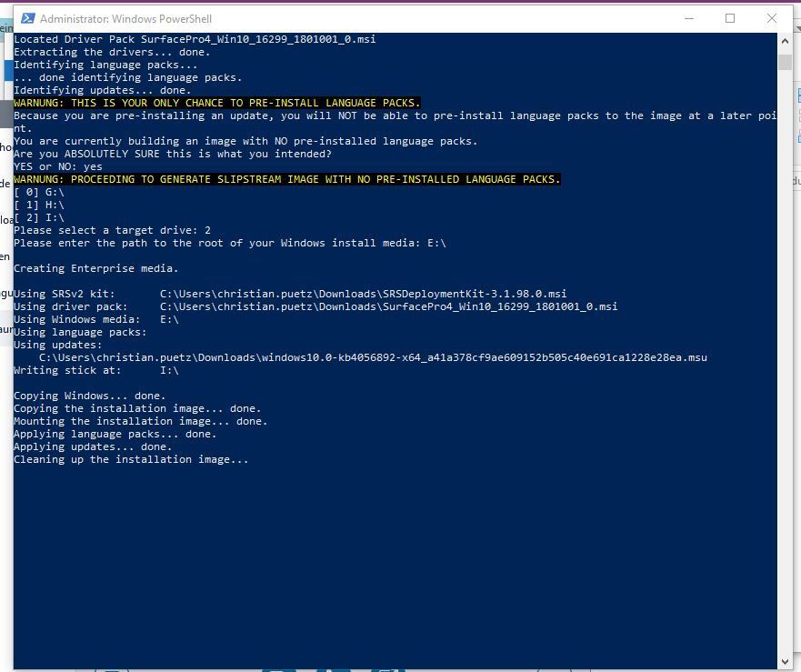Click the drive entry '[ 1] H:\'
The image size is (801, 672).
[39, 205]
